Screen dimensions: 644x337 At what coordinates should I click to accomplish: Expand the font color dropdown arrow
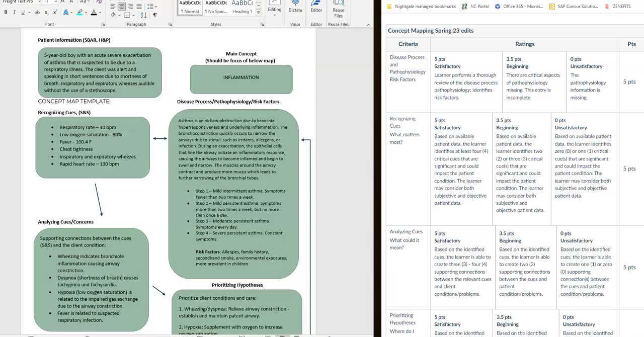click(100, 13)
